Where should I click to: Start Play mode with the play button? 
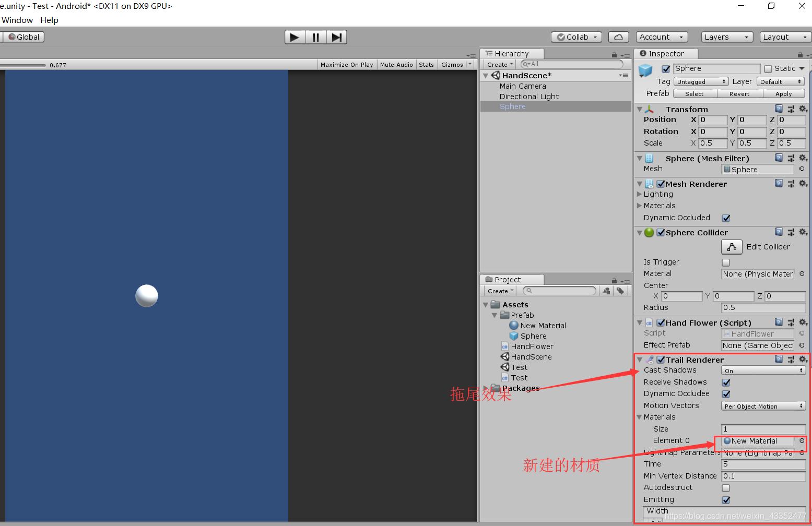pos(295,37)
